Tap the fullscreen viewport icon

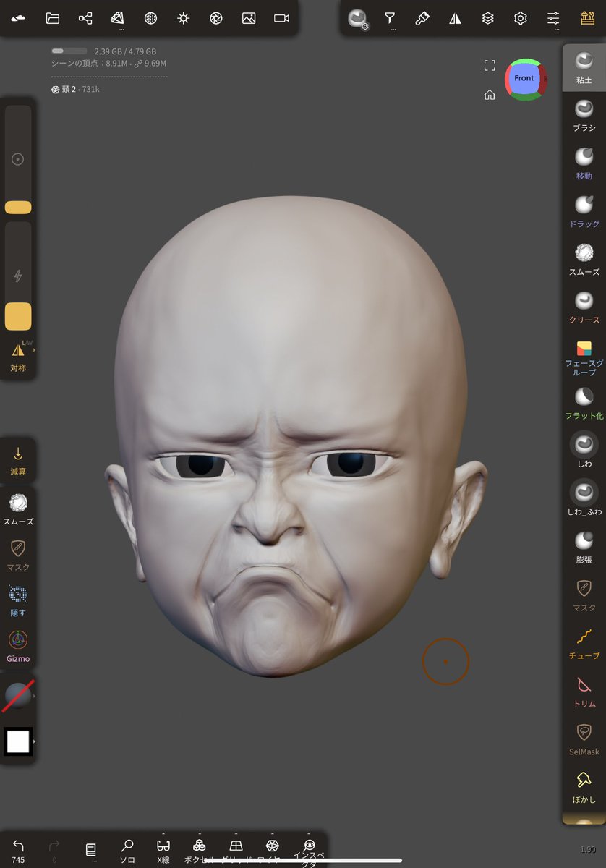click(490, 66)
